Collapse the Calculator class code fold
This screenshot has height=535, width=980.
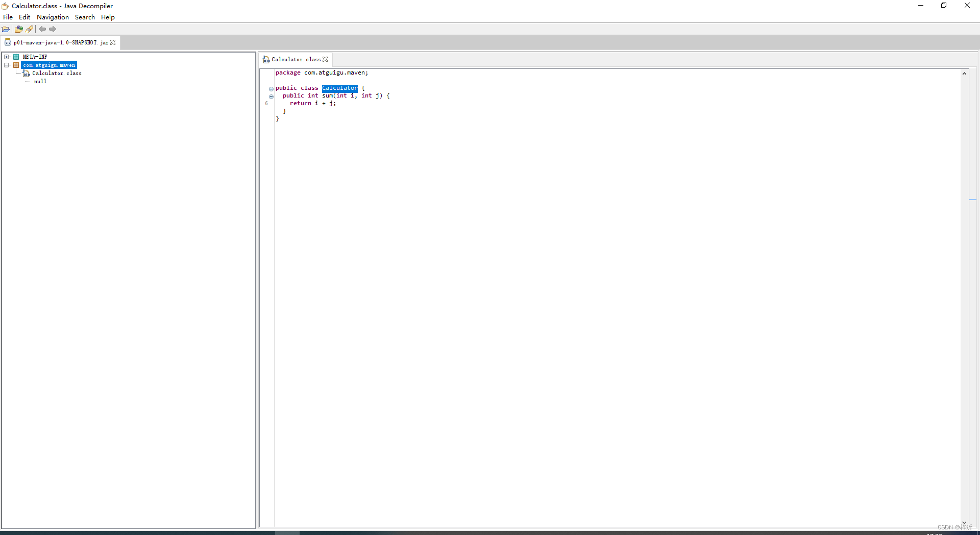click(x=271, y=89)
